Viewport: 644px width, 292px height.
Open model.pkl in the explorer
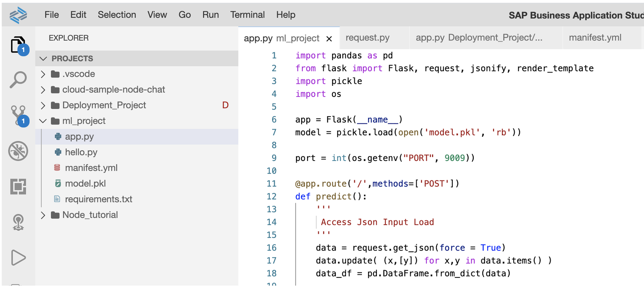point(137,184)
